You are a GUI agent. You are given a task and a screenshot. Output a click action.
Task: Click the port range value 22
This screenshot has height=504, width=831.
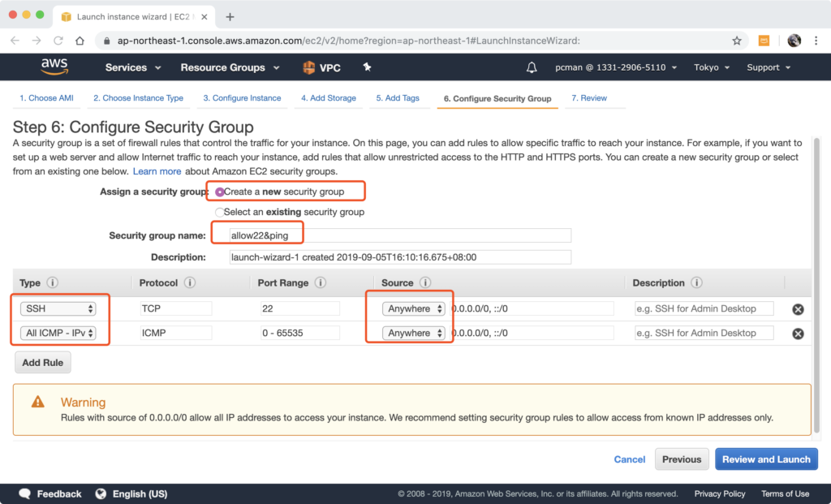click(x=300, y=308)
